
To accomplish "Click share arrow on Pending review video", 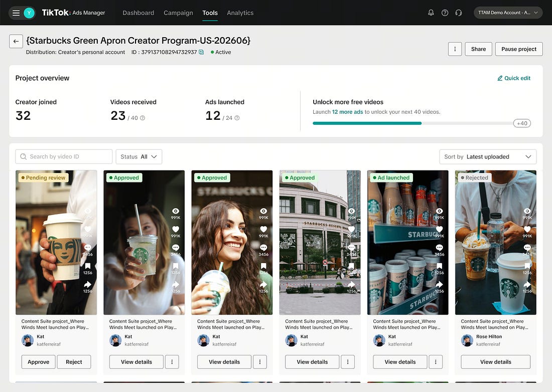I will 88,284.
